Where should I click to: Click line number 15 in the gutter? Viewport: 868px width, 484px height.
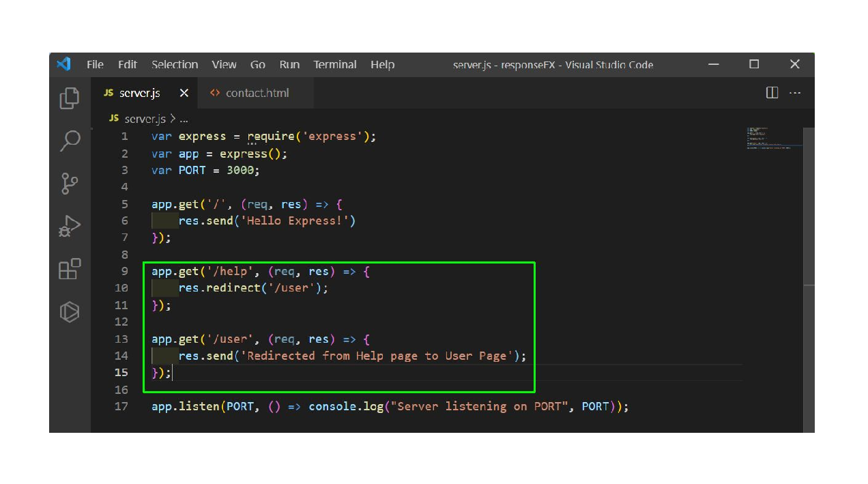(x=121, y=373)
